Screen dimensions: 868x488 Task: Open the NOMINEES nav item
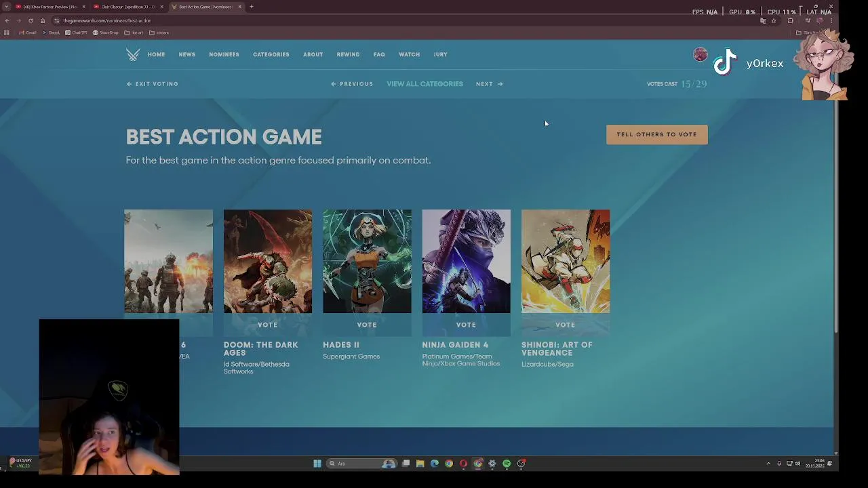click(224, 54)
